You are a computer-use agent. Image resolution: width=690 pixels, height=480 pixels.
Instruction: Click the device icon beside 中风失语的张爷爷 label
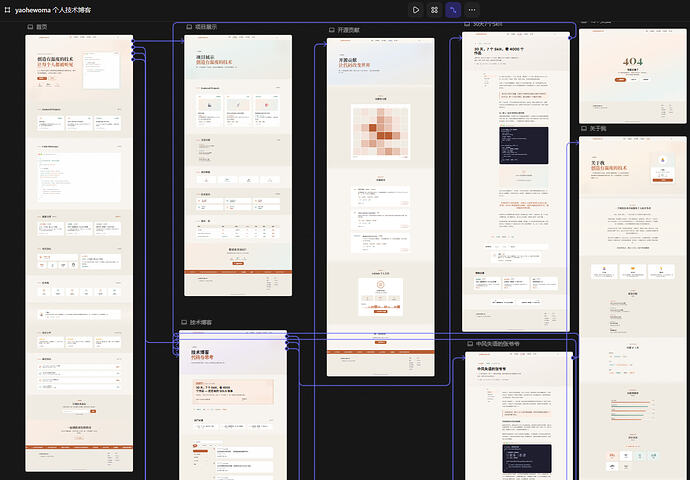point(470,344)
